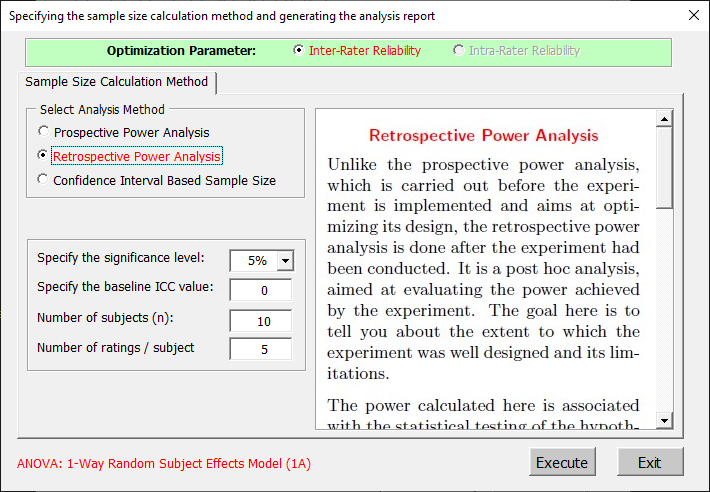The height and width of the screenshot is (492, 710).
Task: Click the 'Specify the significance level:' label
Action: point(121,258)
